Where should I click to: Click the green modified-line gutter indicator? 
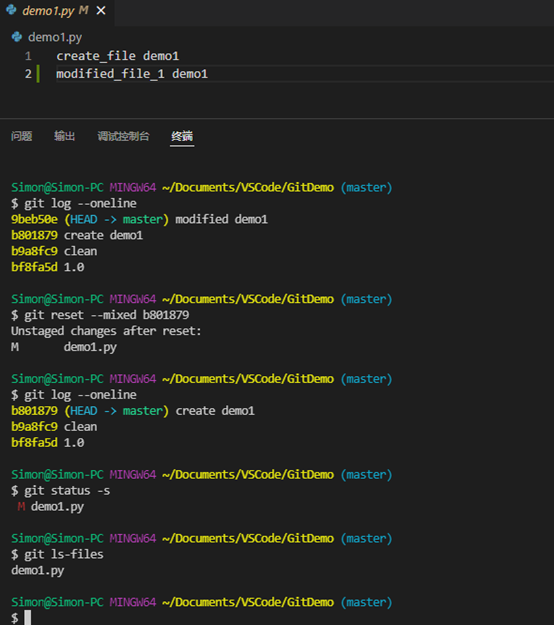(x=38, y=74)
